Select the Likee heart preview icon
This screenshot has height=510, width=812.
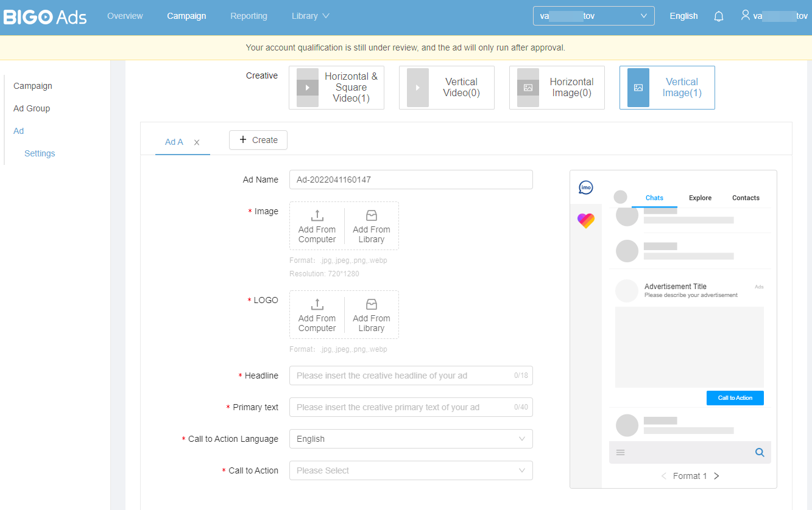coord(585,220)
